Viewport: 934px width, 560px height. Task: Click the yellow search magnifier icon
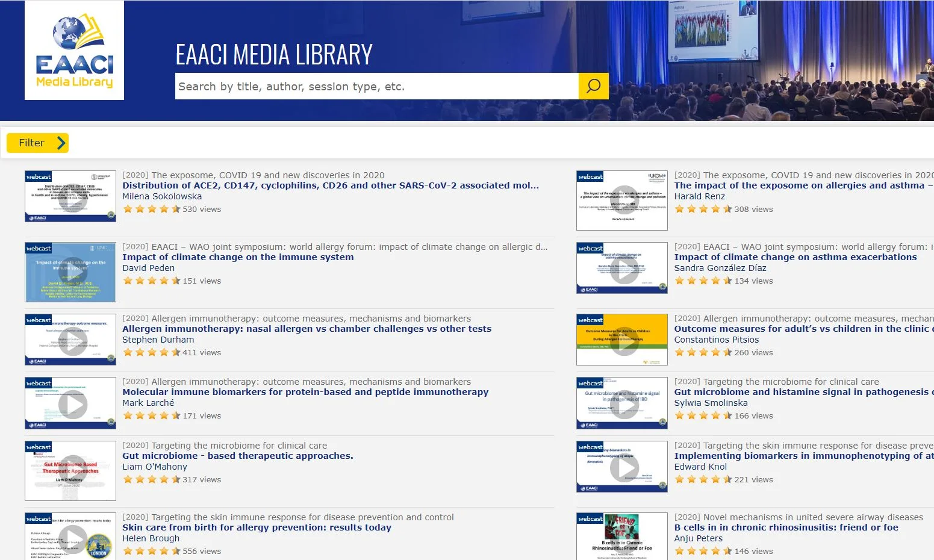(593, 86)
